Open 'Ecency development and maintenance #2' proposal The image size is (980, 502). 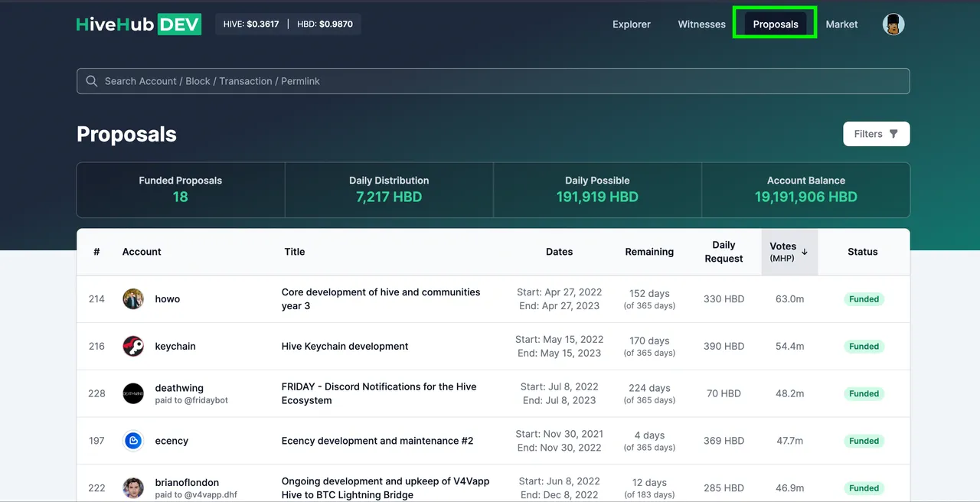point(377,441)
